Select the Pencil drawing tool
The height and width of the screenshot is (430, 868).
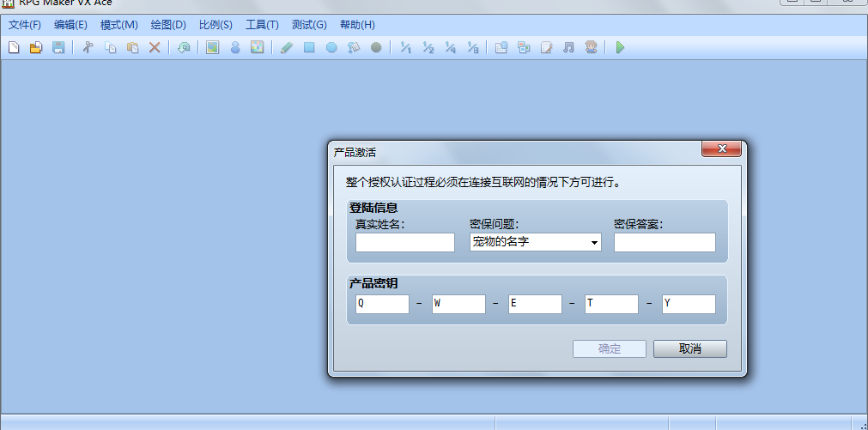tap(286, 47)
